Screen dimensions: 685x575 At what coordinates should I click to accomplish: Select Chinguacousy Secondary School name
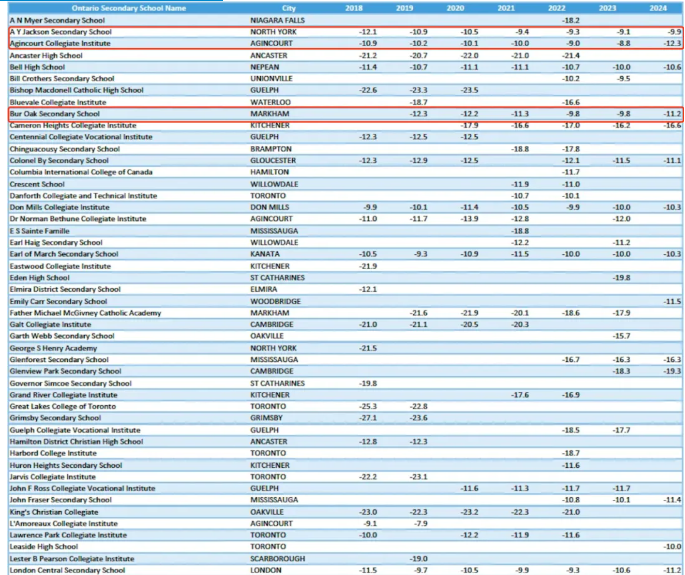click(x=65, y=149)
